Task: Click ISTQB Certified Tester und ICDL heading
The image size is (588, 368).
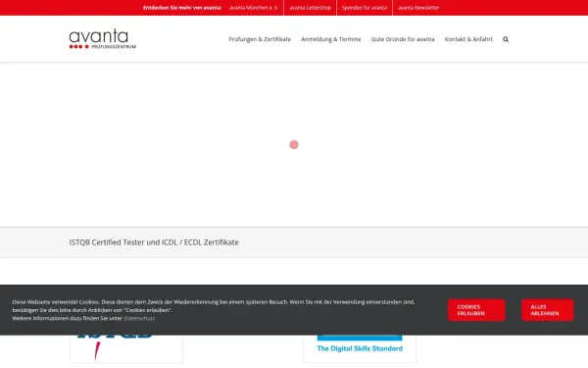Action: (x=154, y=242)
